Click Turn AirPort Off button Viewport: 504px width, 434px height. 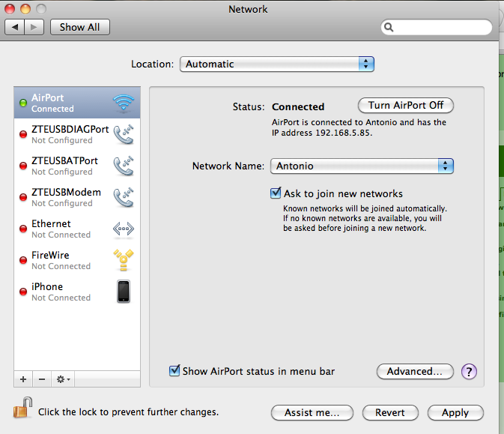[x=406, y=105]
